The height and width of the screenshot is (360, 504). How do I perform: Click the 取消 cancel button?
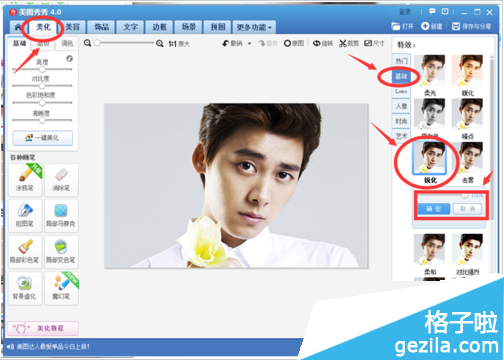point(467,209)
